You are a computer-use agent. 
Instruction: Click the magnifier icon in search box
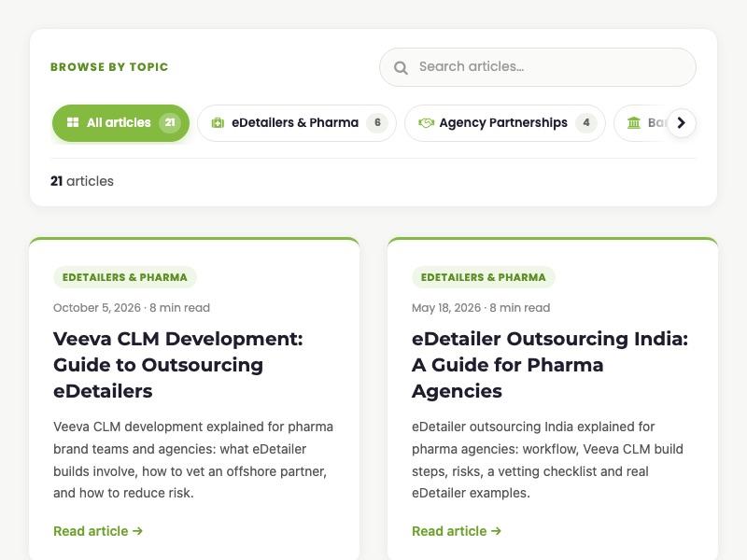401,67
